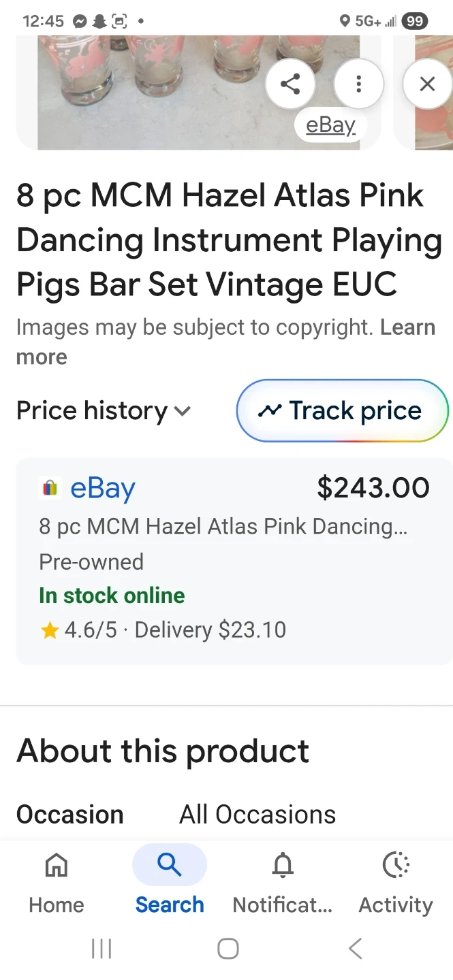Expand the Price history dropdown
This screenshot has height=980, width=453.
coord(104,411)
